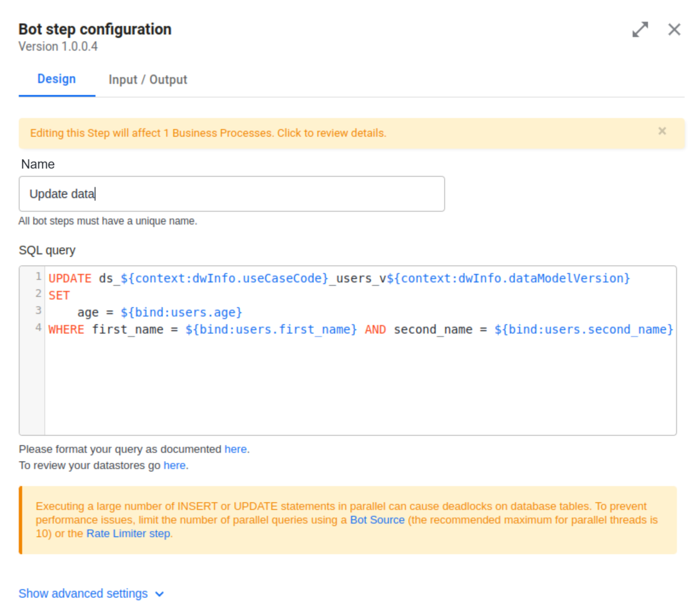Expand the dialog with the maximize arrows icon

(640, 30)
